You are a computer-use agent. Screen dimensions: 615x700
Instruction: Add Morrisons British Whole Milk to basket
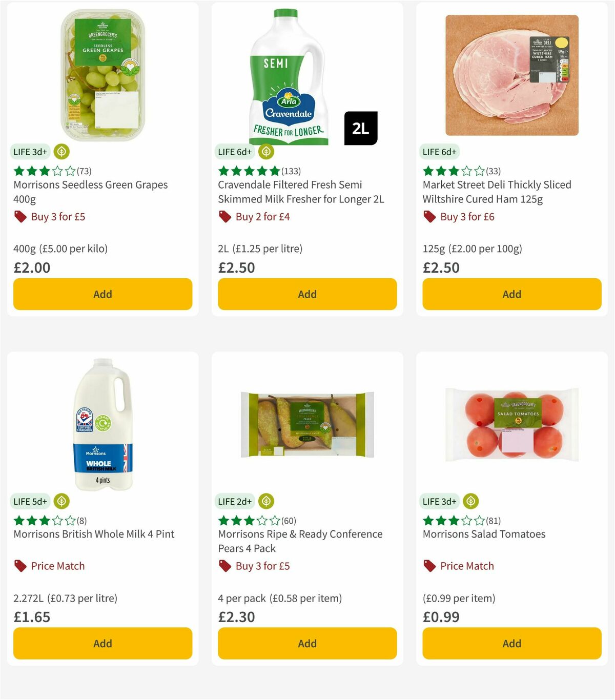102,643
